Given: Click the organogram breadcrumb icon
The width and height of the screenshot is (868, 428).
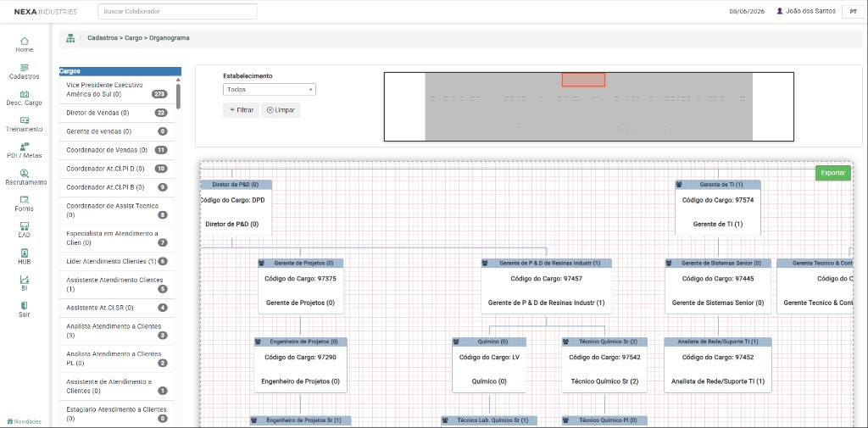Looking at the screenshot, I should pyautogui.click(x=70, y=38).
